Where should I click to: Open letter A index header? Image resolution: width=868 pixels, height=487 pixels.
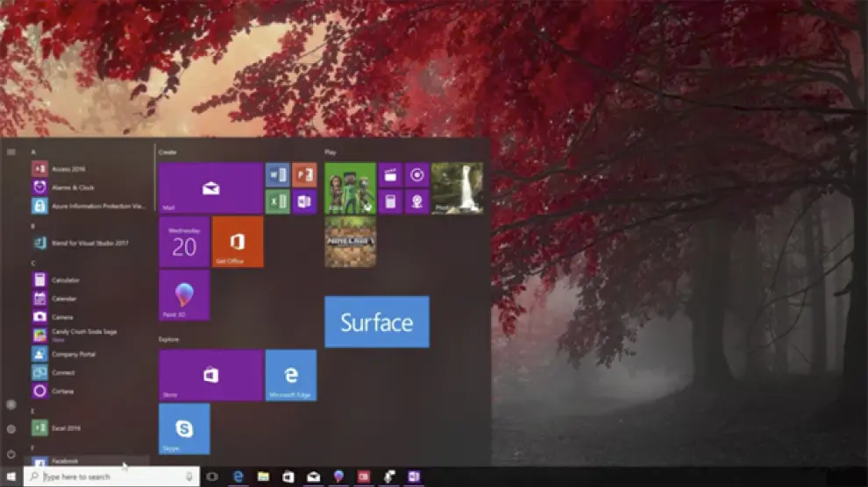[x=33, y=152]
